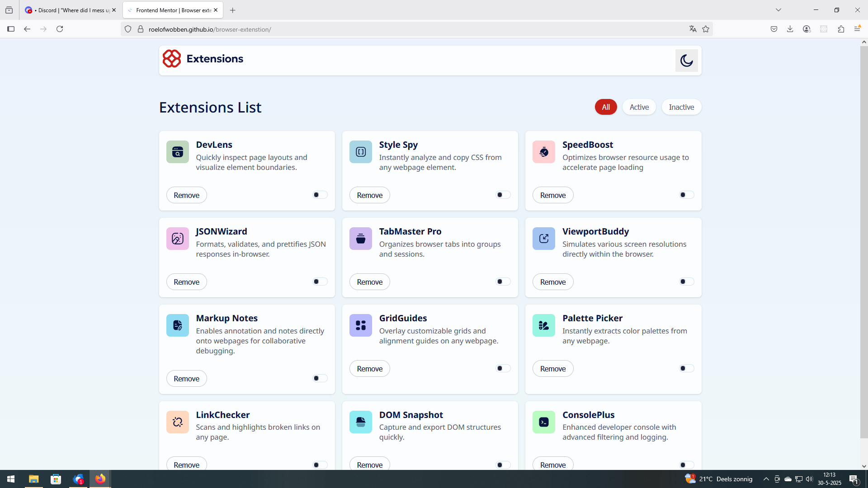Viewport: 868px width, 488px height.
Task: Remove the Palette Picker extension
Action: 552,369
